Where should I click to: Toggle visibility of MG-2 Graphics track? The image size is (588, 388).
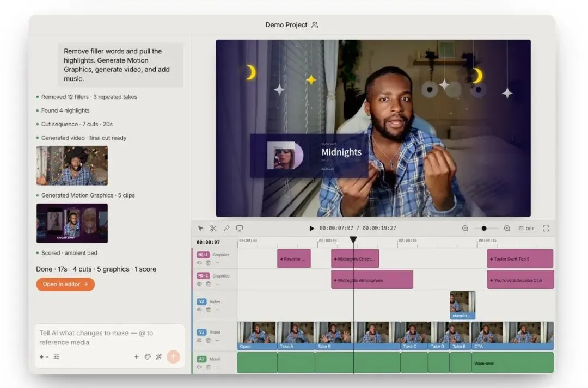click(x=199, y=284)
